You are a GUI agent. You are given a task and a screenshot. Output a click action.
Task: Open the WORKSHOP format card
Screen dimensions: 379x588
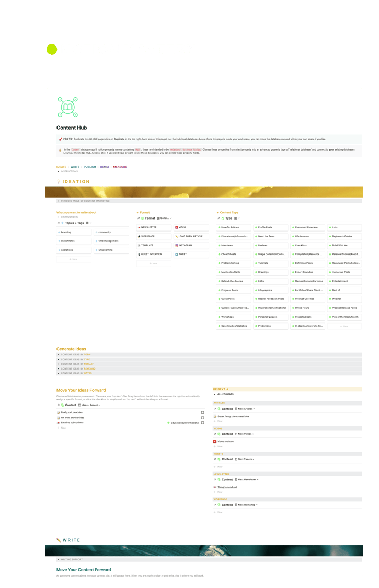pyautogui.click(x=154, y=236)
